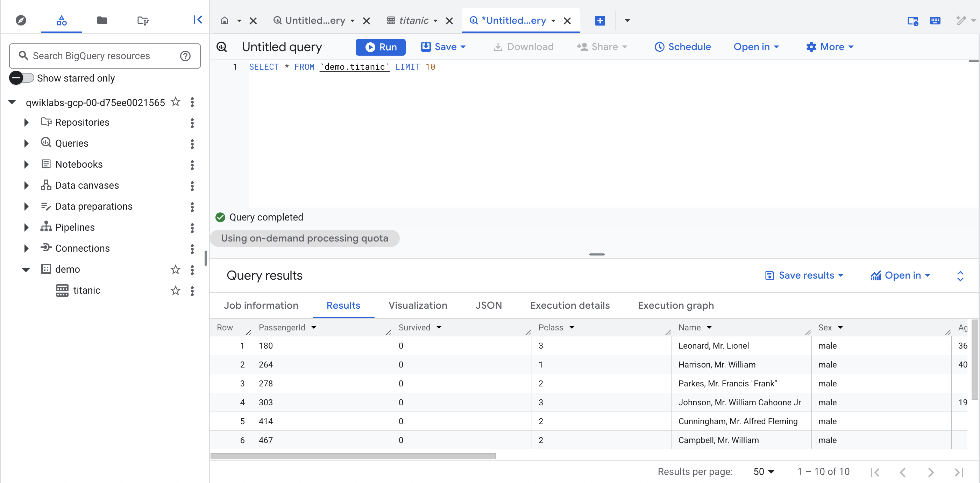Open the Explorer compass icon in the sidebar
This screenshot has width=980, height=483.
coord(21,20)
